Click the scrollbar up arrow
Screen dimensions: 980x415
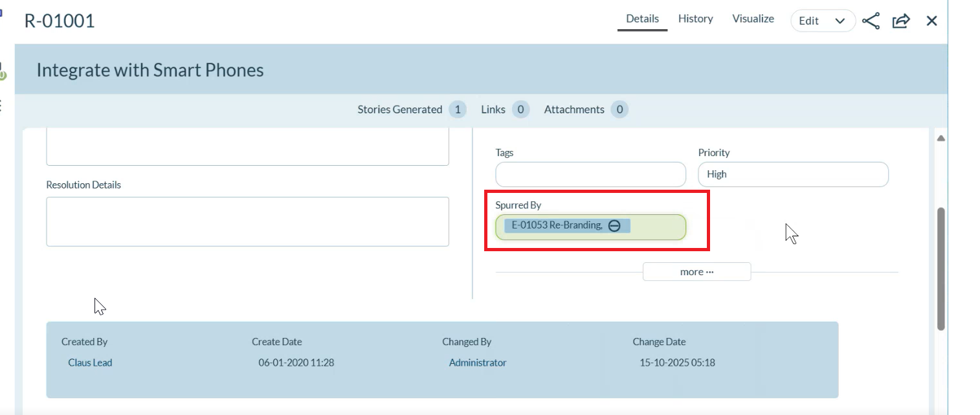click(x=941, y=138)
